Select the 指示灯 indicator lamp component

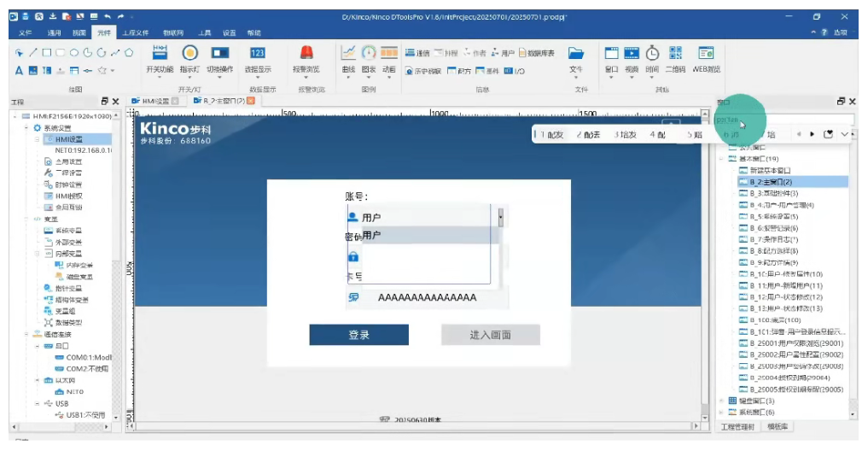pyautogui.click(x=189, y=53)
